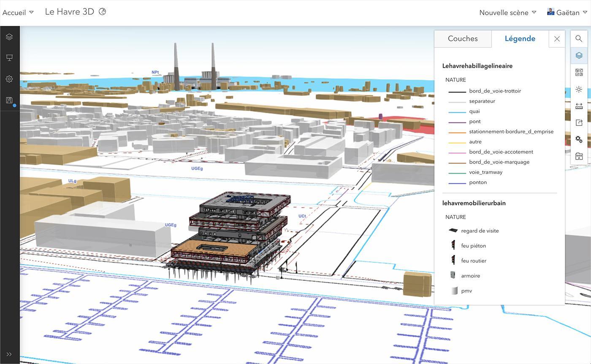The height and width of the screenshot is (364, 591).
Task: Click the armoire label
Action: point(471,276)
